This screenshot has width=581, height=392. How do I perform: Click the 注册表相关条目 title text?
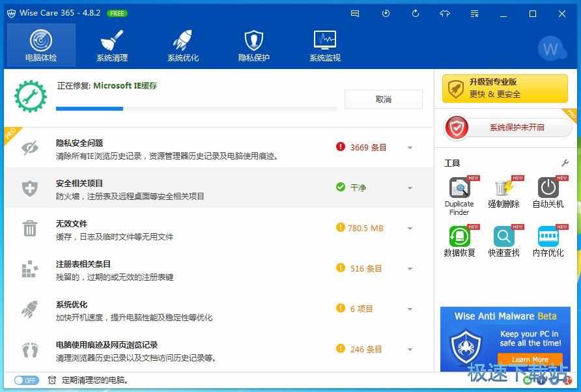(83, 264)
